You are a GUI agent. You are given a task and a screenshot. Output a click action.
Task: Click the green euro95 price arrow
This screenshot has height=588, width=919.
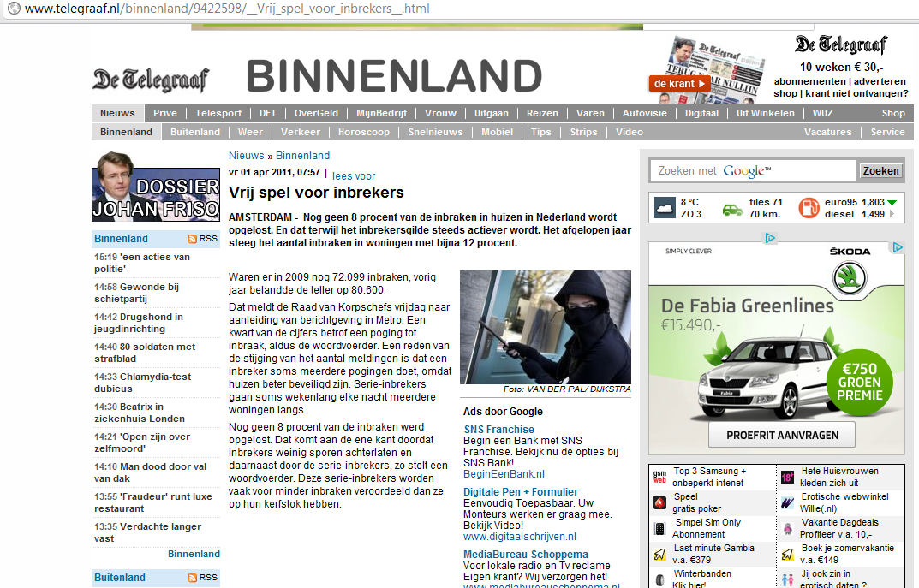892,202
